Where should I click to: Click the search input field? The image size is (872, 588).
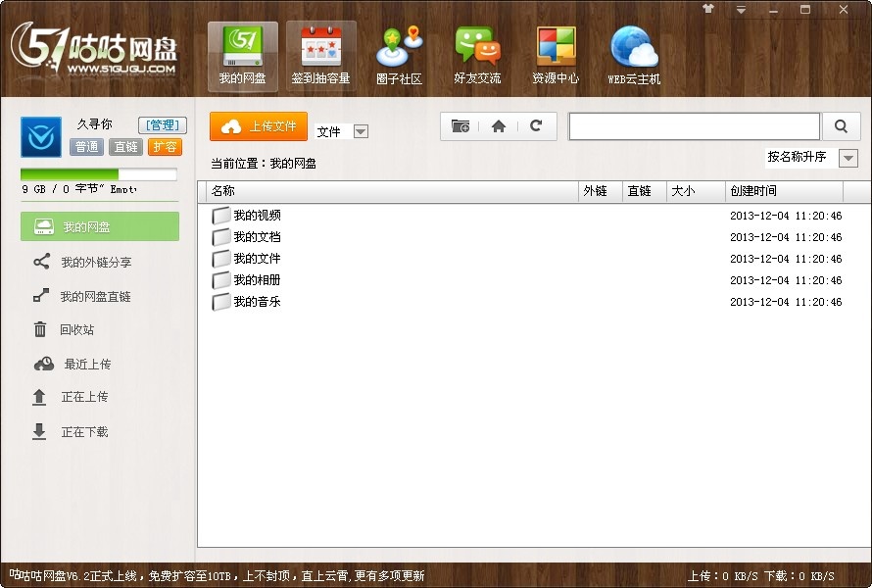coord(695,126)
